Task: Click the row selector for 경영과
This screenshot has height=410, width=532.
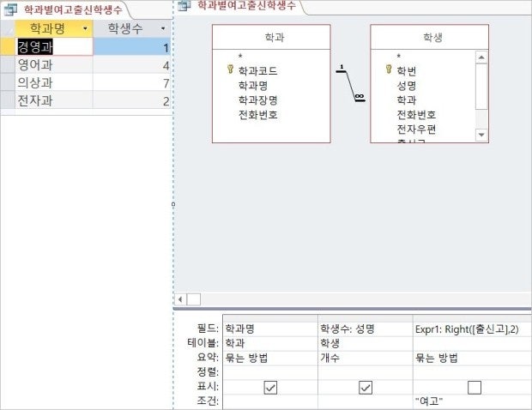Action: (8, 46)
